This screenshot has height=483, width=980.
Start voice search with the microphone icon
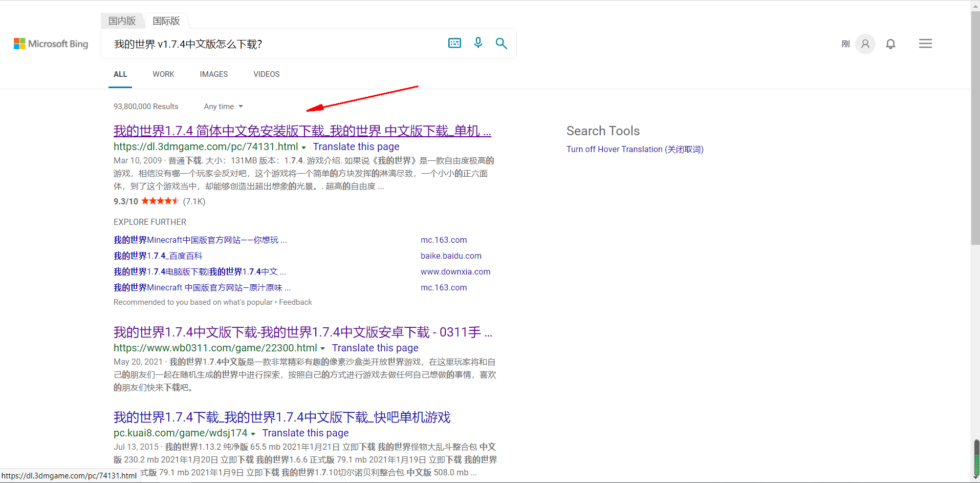pyautogui.click(x=478, y=43)
